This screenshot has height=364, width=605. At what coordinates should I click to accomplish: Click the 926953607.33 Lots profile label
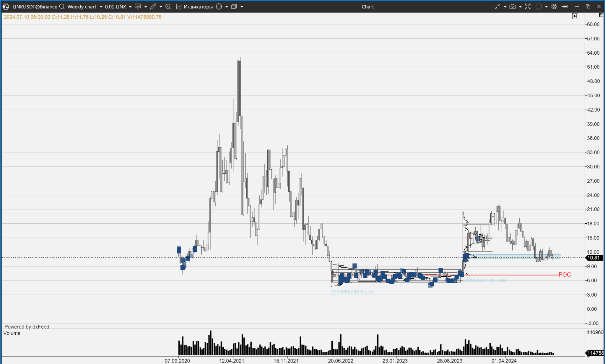click(484, 280)
